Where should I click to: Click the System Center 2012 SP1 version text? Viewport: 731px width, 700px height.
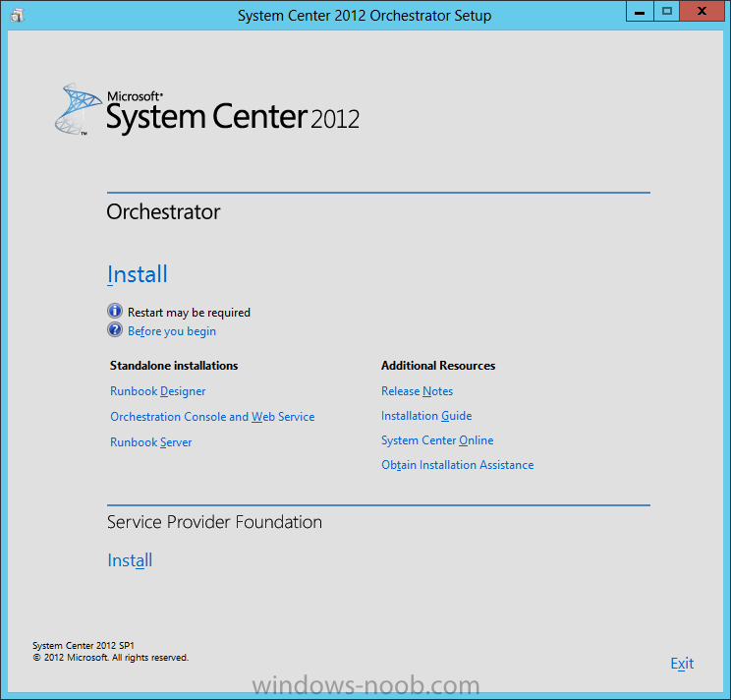point(84,646)
